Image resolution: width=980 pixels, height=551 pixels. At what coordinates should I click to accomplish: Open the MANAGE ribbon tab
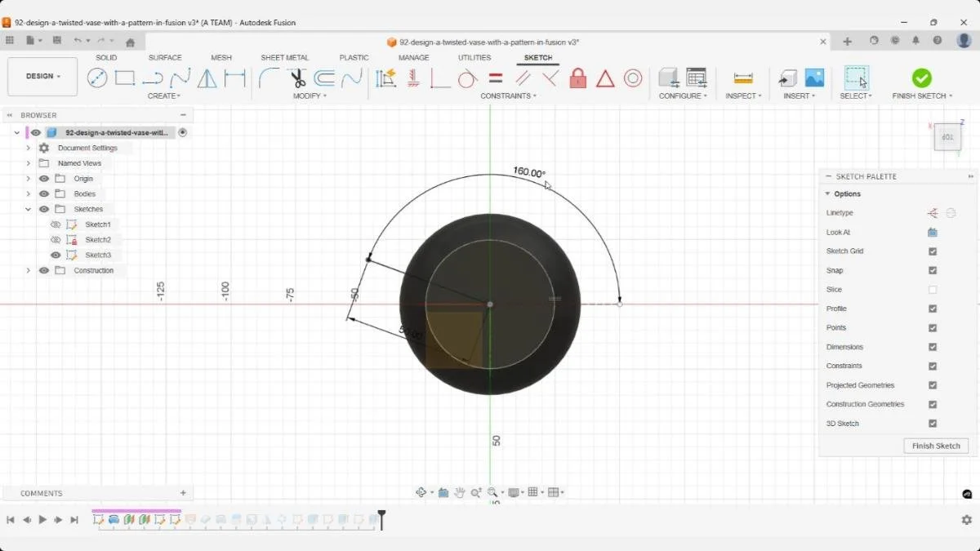click(413, 57)
